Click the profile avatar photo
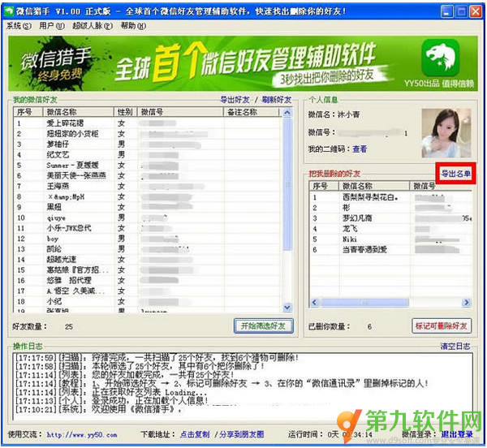This screenshot has height=448, width=487. click(x=446, y=133)
